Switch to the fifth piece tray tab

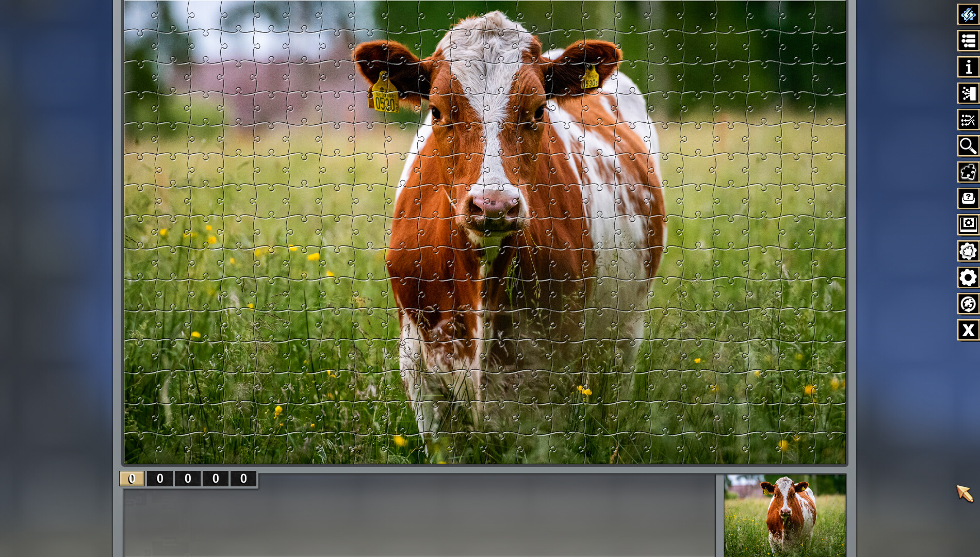[243, 479]
